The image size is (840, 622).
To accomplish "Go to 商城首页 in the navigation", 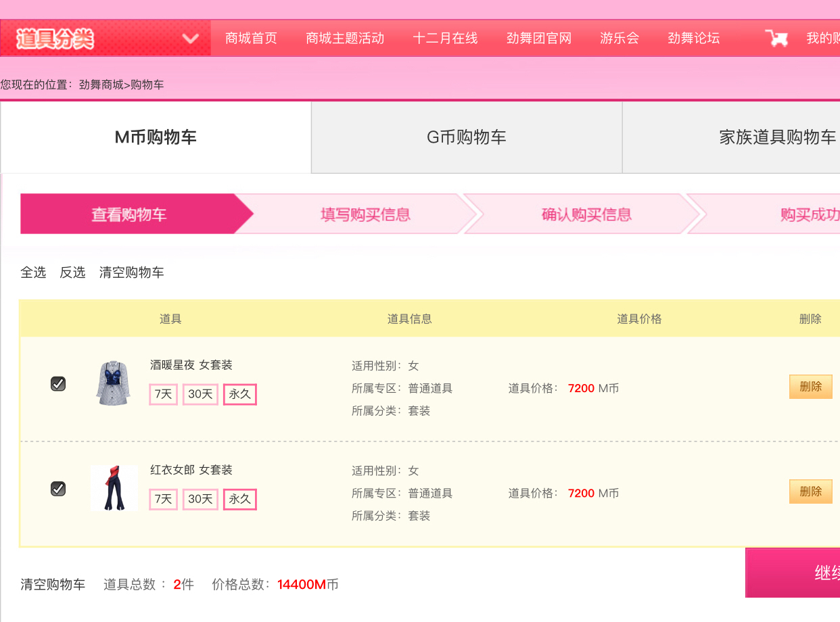I will (252, 39).
